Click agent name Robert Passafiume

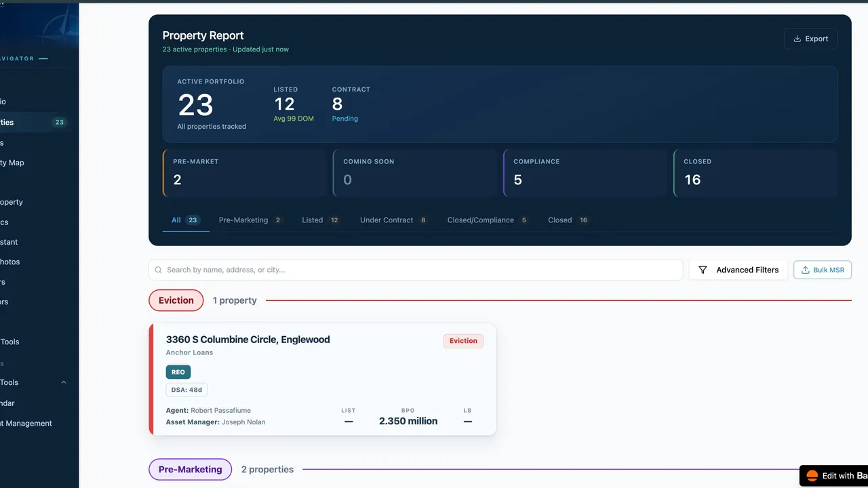coord(220,411)
